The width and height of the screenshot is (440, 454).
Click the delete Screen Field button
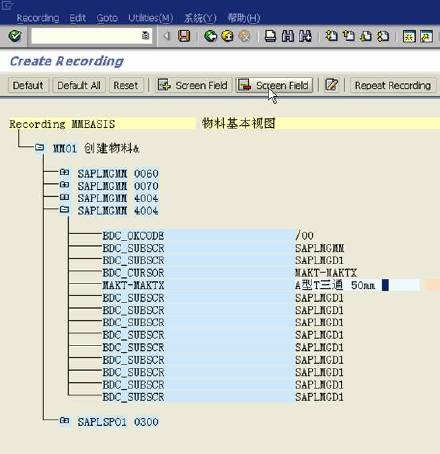click(274, 85)
